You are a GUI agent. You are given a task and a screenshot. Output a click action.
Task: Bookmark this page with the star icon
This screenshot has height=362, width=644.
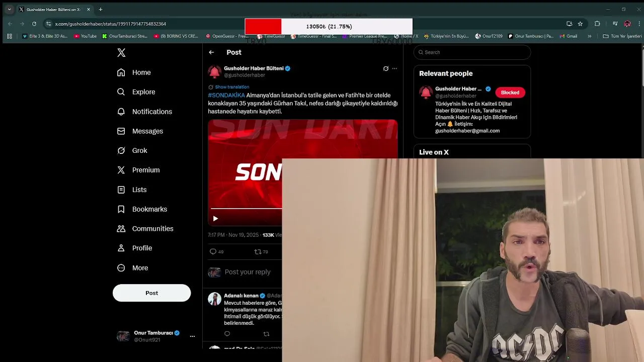[x=580, y=24]
